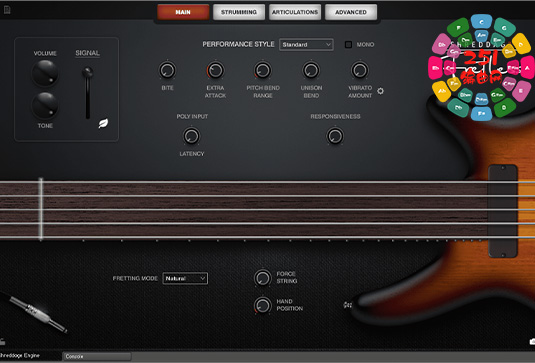Click the small icon right of Hand Position
The height and width of the screenshot is (363, 535).
click(x=348, y=305)
